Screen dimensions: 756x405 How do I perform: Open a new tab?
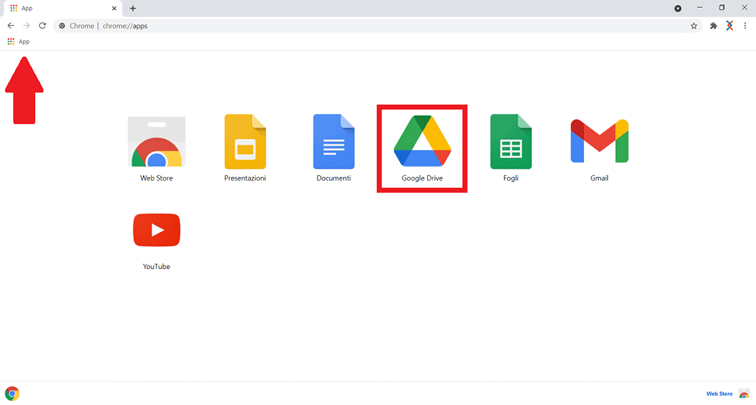[133, 8]
